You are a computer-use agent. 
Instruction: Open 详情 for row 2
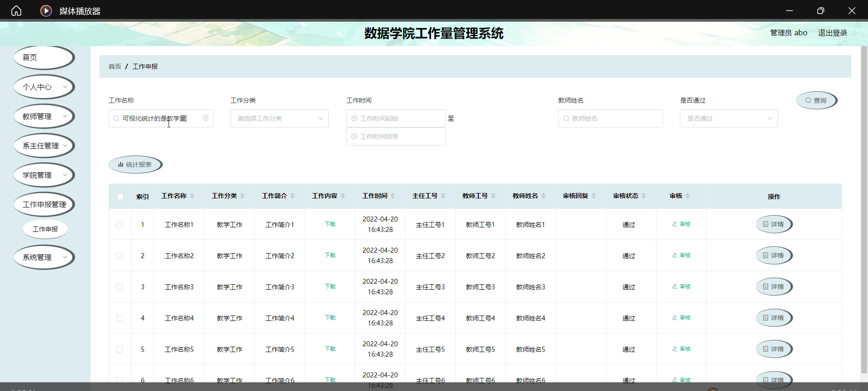[x=774, y=255]
